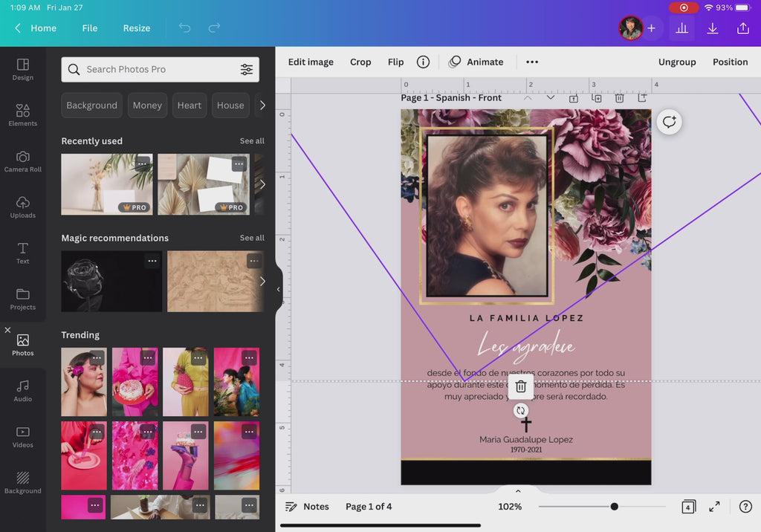Viewport: 761px width, 532px height.
Task: Open Notes at bottom bar
Action: point(307,506)
